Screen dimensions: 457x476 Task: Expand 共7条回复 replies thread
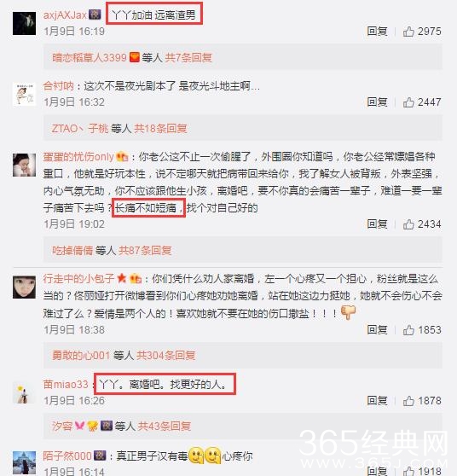188,57
